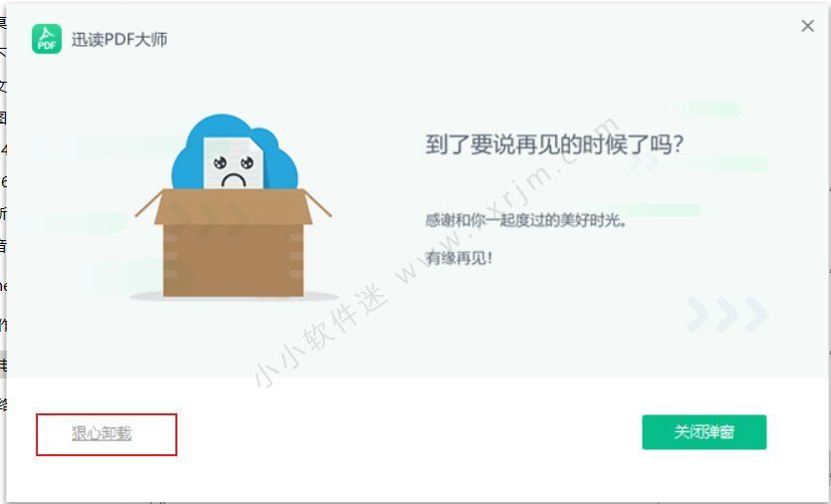The image size is (831, 504).
Task: Click the cardboard box illustration
Action: [233, 243]
